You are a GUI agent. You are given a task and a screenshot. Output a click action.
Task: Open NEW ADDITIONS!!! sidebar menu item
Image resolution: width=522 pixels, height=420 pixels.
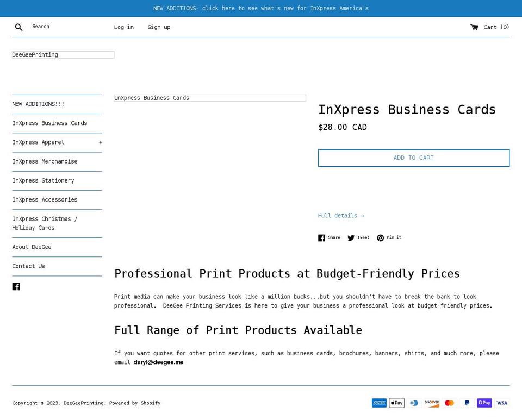pos(38,104)
